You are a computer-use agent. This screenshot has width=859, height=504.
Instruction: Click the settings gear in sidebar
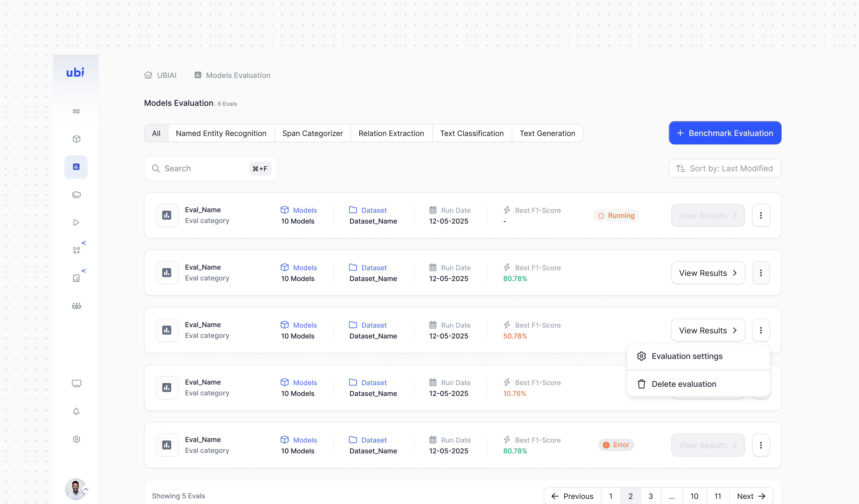pyautogui.click(x=76, y=439)
